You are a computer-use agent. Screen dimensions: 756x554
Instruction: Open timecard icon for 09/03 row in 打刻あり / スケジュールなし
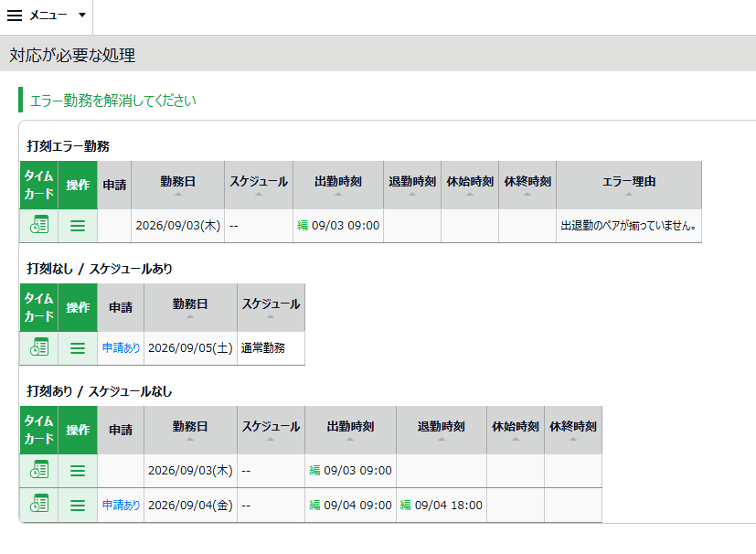pyautogui.click(x=39, y=470)
